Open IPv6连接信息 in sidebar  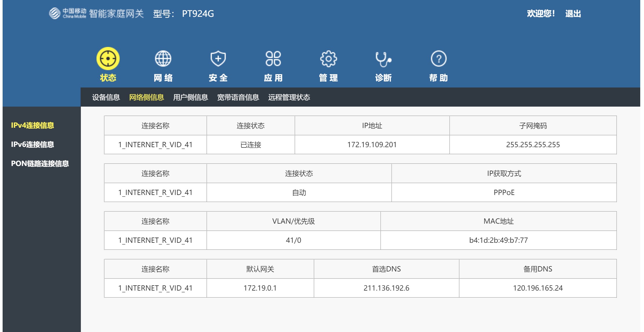tap(32, 145)
